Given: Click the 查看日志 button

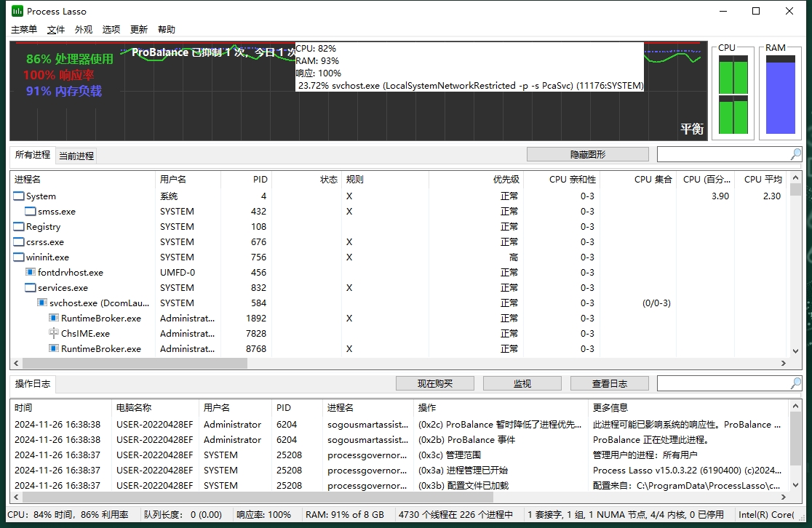Looking at the screenshot, I should 610,383.
